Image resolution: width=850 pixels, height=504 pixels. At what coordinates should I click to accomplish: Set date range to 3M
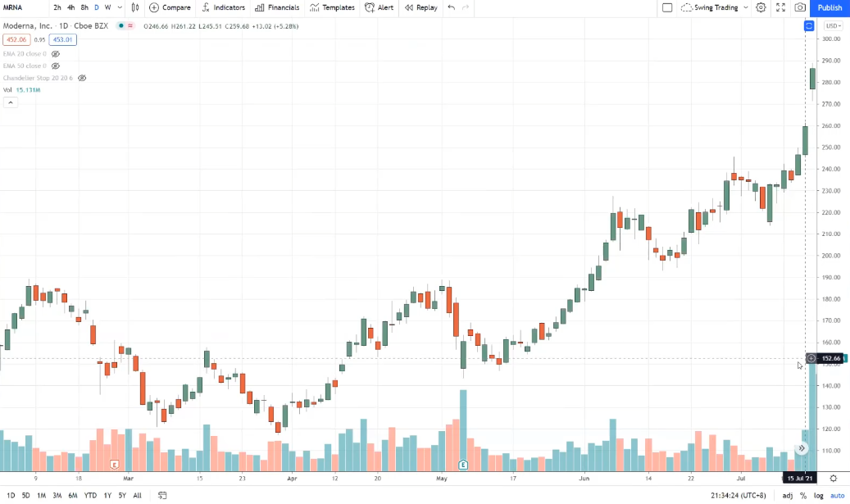tap(57, 495)
